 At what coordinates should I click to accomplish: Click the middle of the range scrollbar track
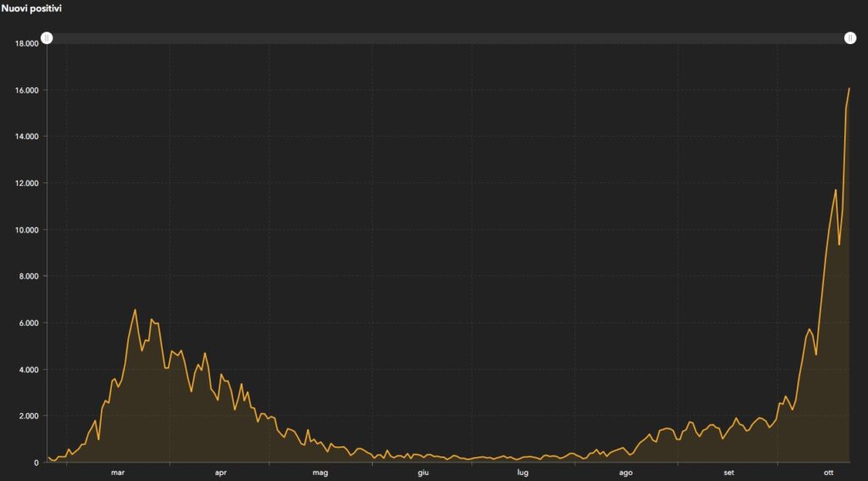[x=448, y=38]
